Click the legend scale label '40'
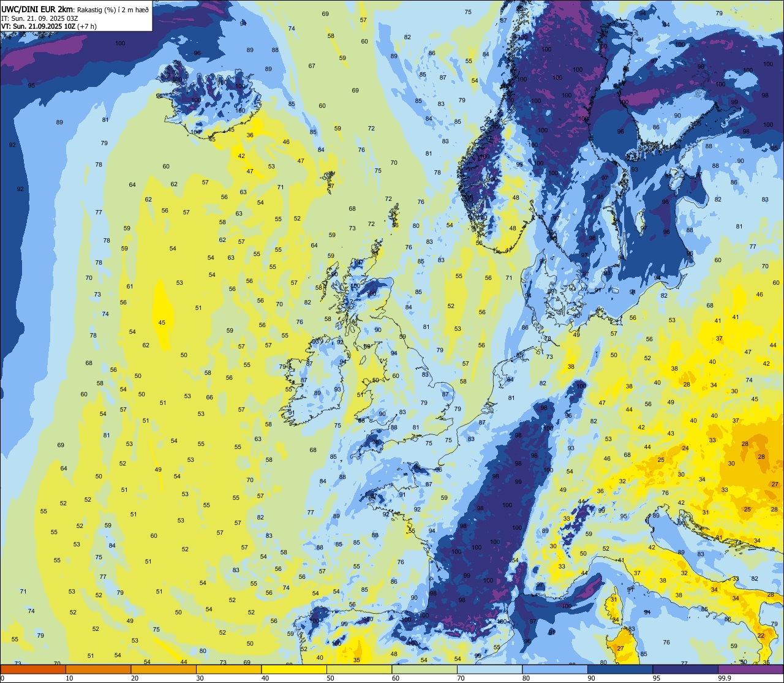This screenshot has width=784, height=683. [265, 678]
